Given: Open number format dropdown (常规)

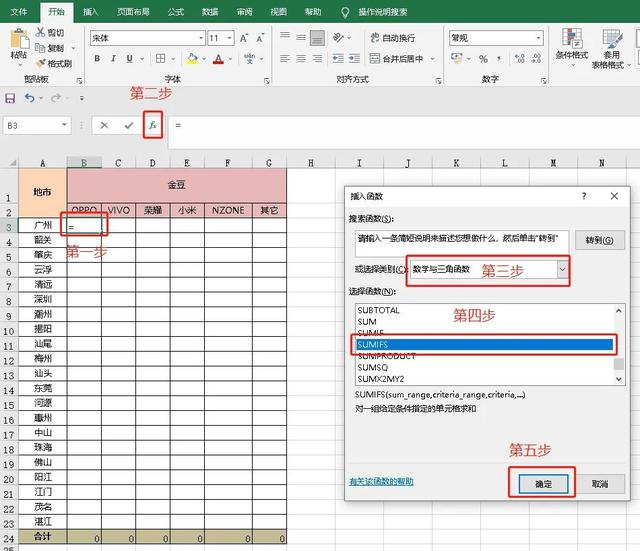Looking at the screenshot, I should coord(539,38).
